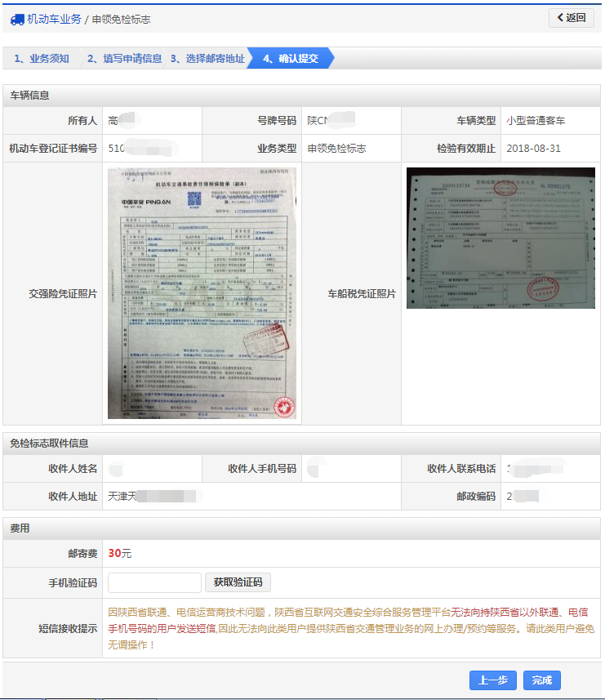
Task: Click the 车辆信息 section header
Action: [x=29, y=96]
